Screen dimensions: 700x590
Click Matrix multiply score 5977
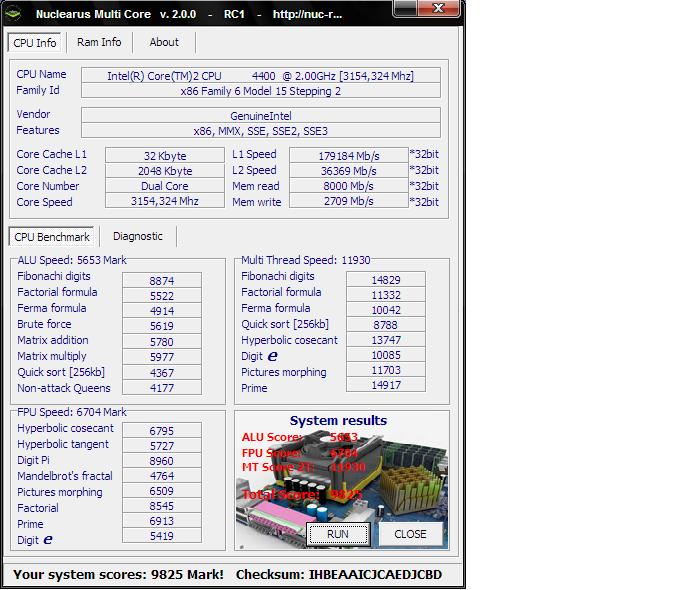point(162,357)
